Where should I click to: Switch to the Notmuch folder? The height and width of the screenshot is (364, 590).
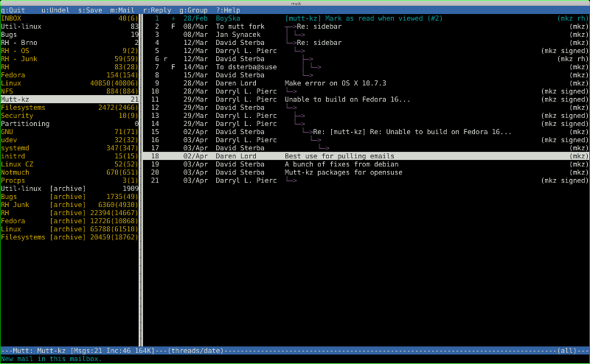pyautogui.click(x=15, y=172)
